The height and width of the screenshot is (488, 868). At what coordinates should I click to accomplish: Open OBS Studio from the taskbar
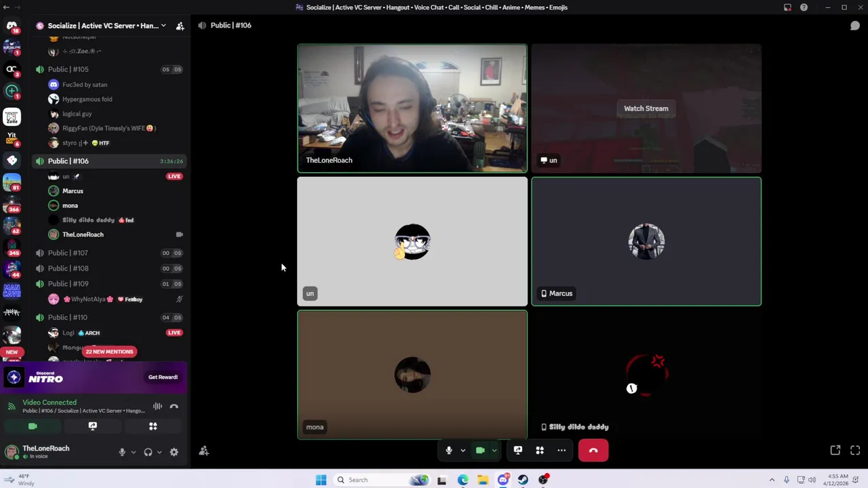click(x=543, y=480)
